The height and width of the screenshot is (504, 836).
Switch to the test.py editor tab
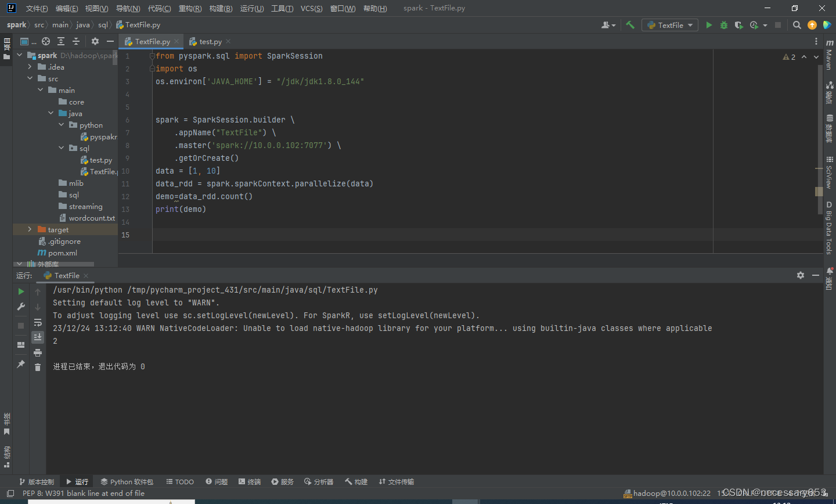pyautogui.click(x=210, y=42)
